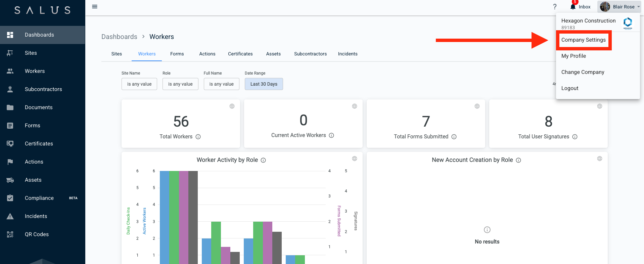Switch to the Subcontractors dashboard tab
The image size is (644, 264).
click(310, 54)
